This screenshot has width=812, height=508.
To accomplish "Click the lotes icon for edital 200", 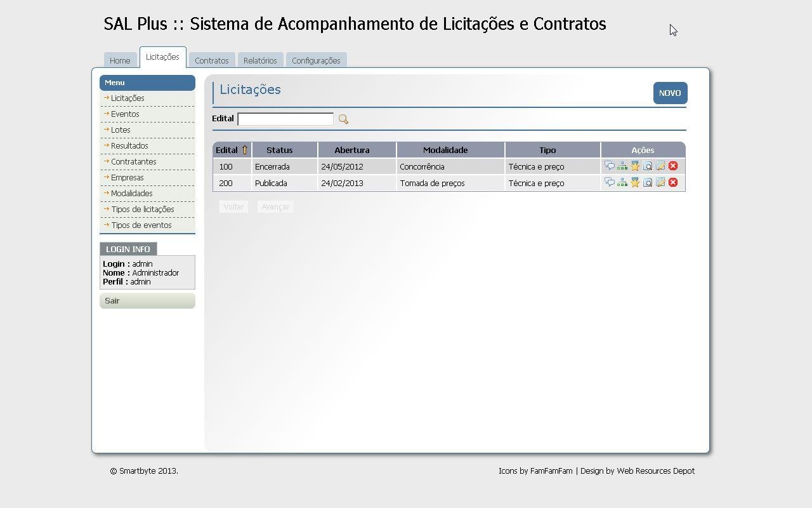I will [x=622, y=183].
